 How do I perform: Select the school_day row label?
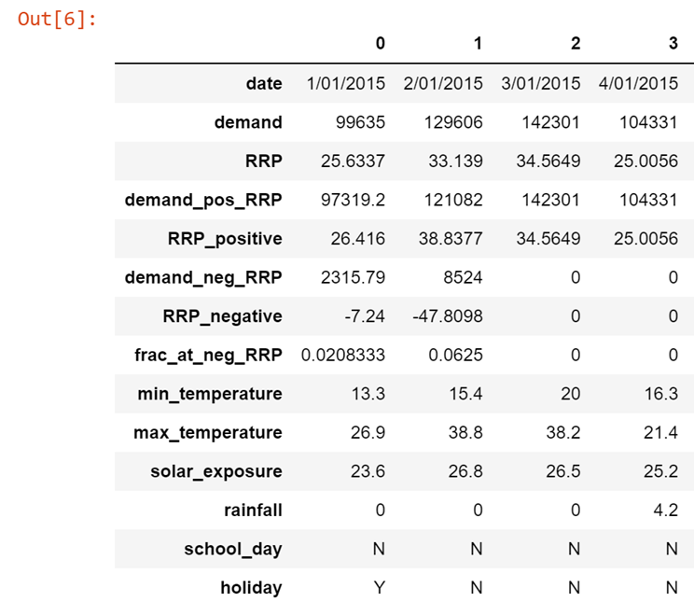(232, 549)
